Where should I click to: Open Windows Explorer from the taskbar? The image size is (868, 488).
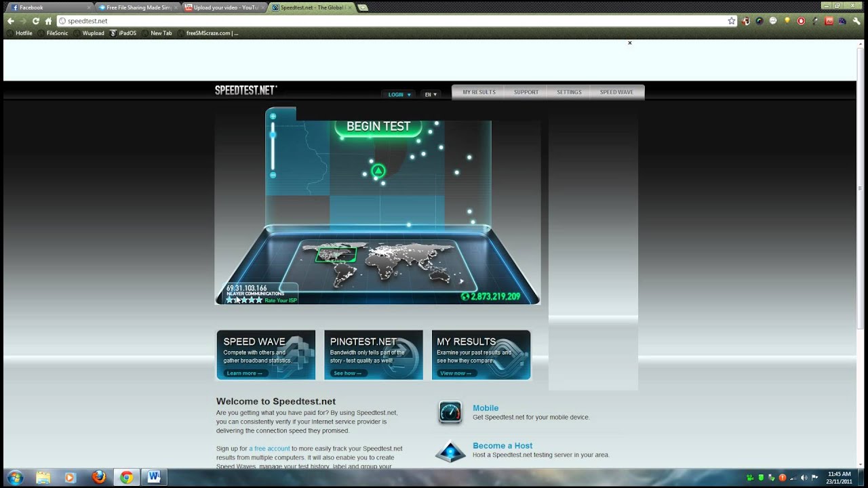[43, 477]
